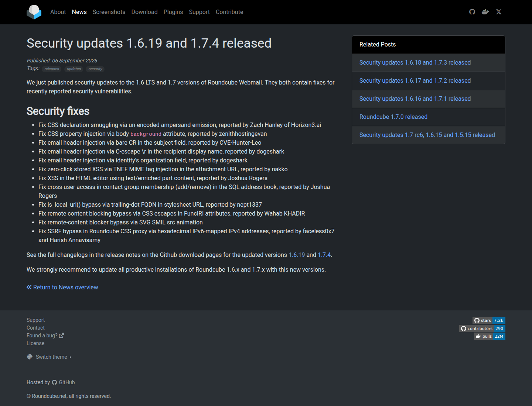Click the pink 'background' code word
The image size is (532, 406).
pos(146,134)
